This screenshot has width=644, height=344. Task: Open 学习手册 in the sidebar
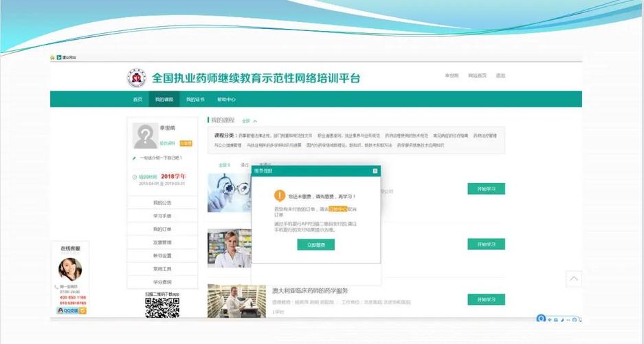162,216
